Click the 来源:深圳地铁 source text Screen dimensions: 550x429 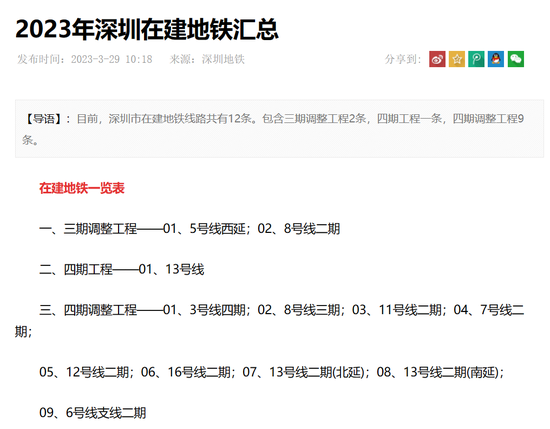pyautogui.click(x=207, y=59)
